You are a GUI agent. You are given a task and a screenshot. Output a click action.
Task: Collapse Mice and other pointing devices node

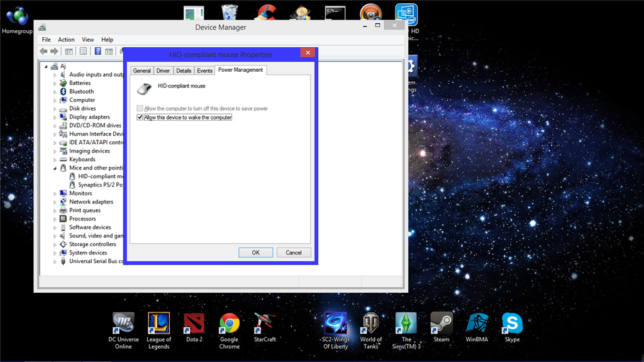[x=55, y=168]
